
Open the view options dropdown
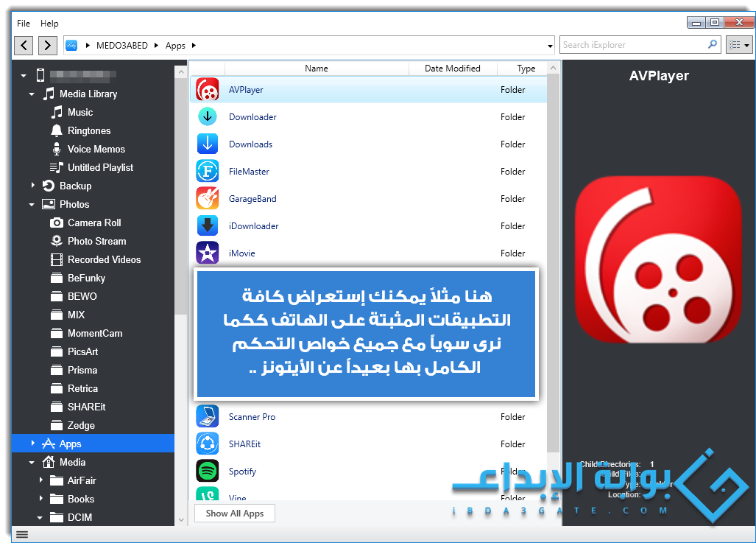pos(739,46)
